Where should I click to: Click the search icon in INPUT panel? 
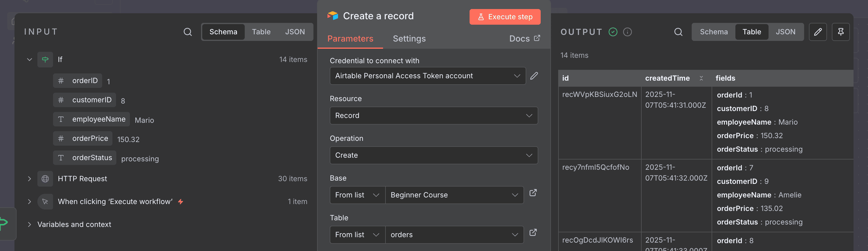188,32
